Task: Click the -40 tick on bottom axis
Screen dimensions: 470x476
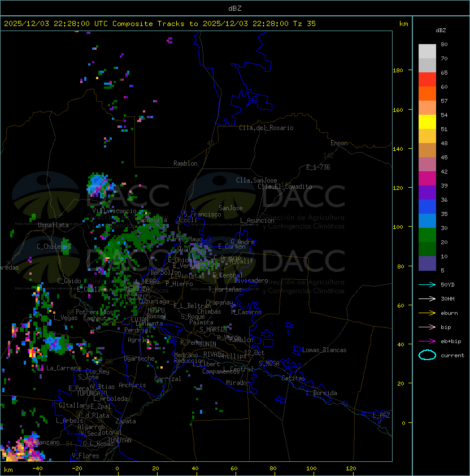Action: click(37, 469)
